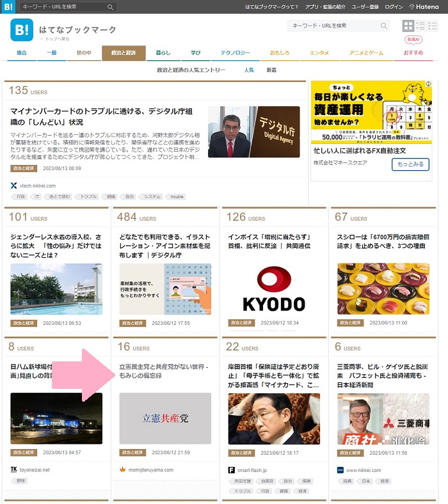Screen dimensions: 448x504
Task: Open the sushi plates thumbnail
Action: click(383, 289)
